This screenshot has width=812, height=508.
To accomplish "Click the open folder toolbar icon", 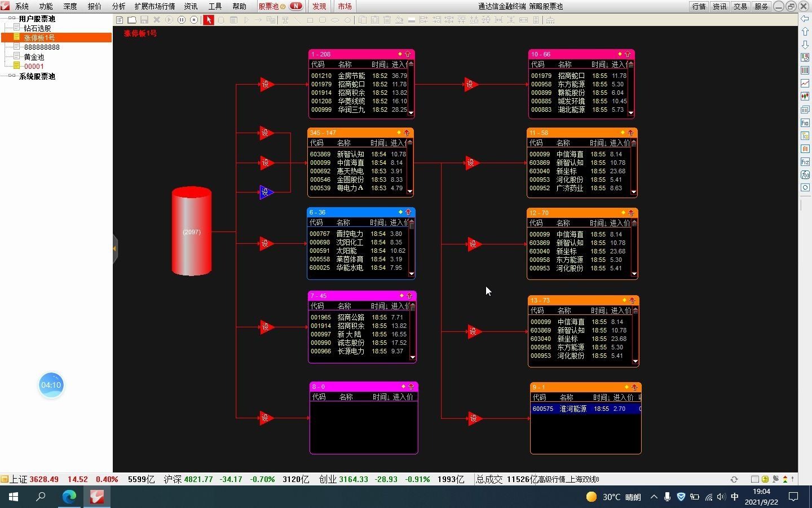I will pyautogui.click(x=132, y=20).
